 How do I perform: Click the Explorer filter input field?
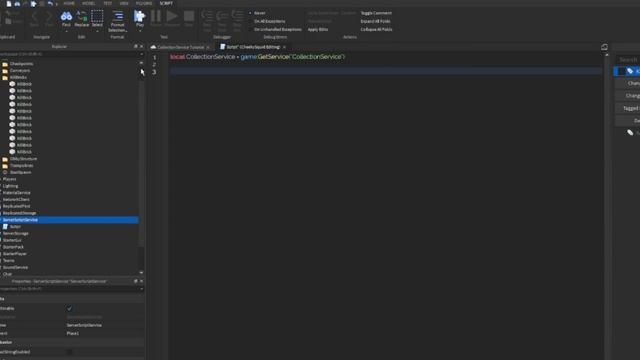[x=69, y=54]
